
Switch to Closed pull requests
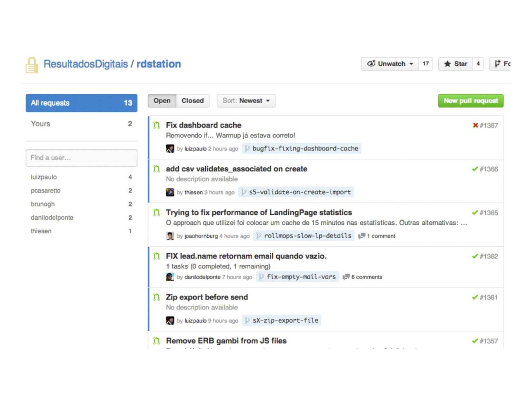point(192,101)
